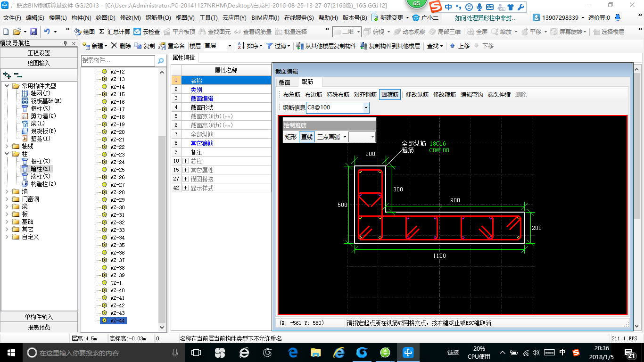Click collapse-all minus icon in navigator
644x362 pixels.
pyautogui.click(x=17, y=74)
